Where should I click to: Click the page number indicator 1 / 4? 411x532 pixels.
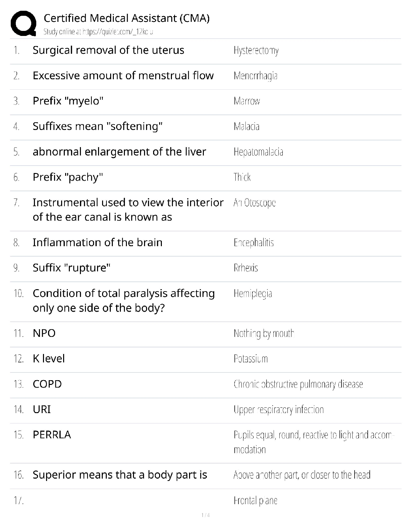[205, 515]
